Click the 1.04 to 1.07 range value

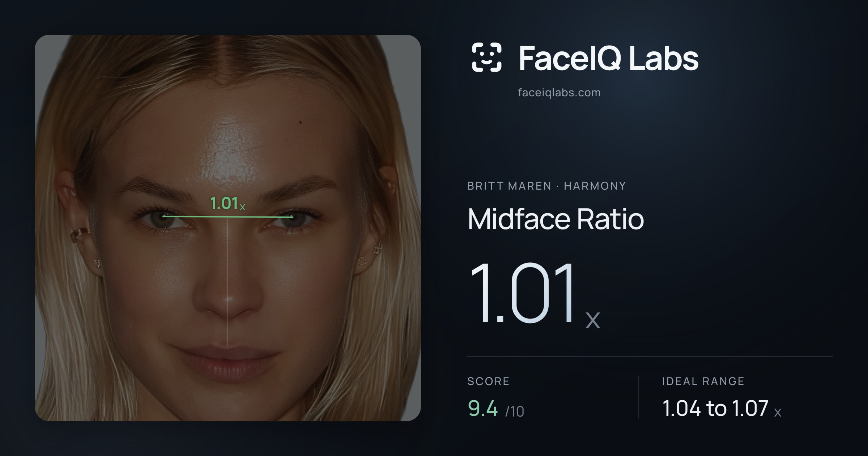click(722, 409)
